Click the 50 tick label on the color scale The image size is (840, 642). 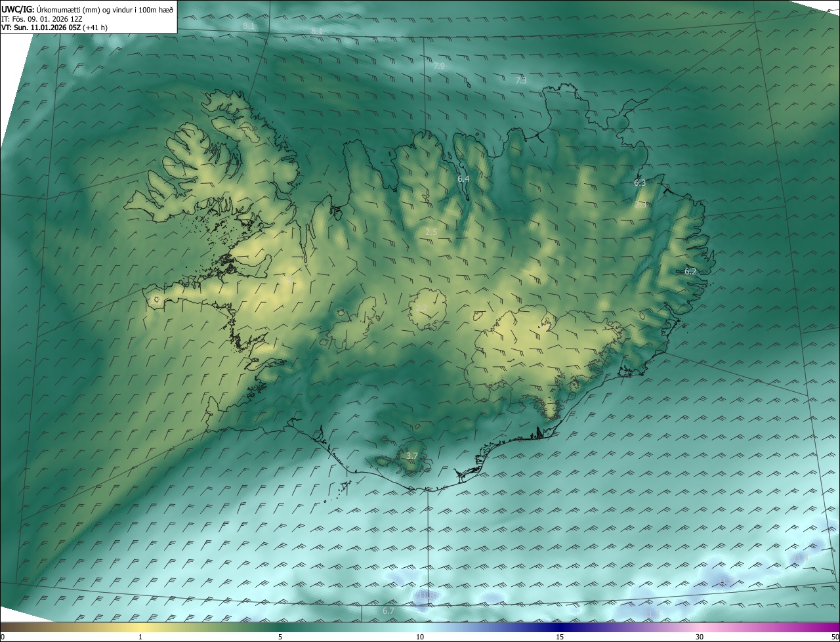click(835, 637)
